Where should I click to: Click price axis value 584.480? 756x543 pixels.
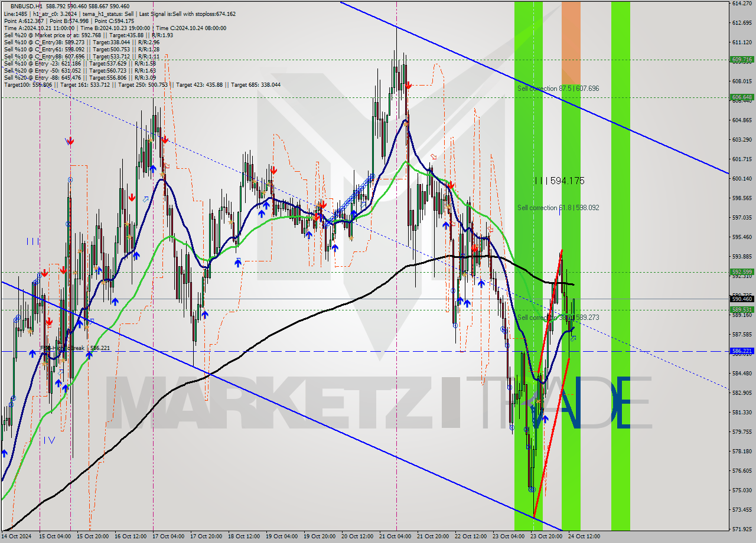742,373
